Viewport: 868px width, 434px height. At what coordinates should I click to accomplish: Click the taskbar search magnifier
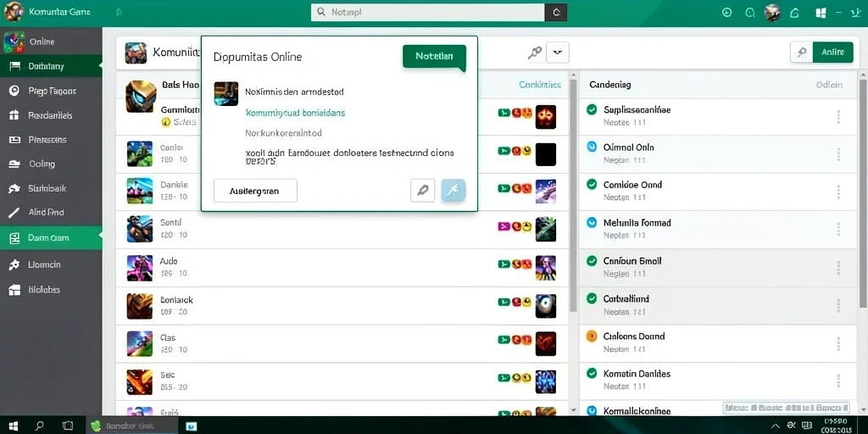39,426
